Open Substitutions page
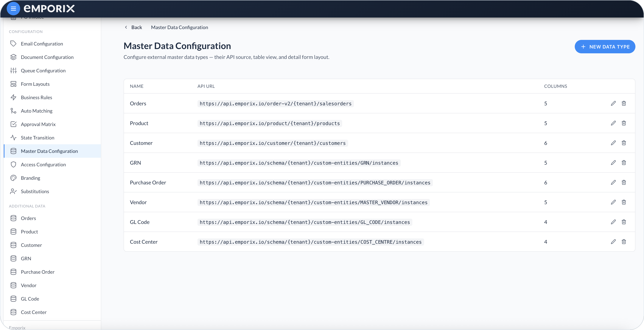The image size is (644, 330). (x=52, y=191)
